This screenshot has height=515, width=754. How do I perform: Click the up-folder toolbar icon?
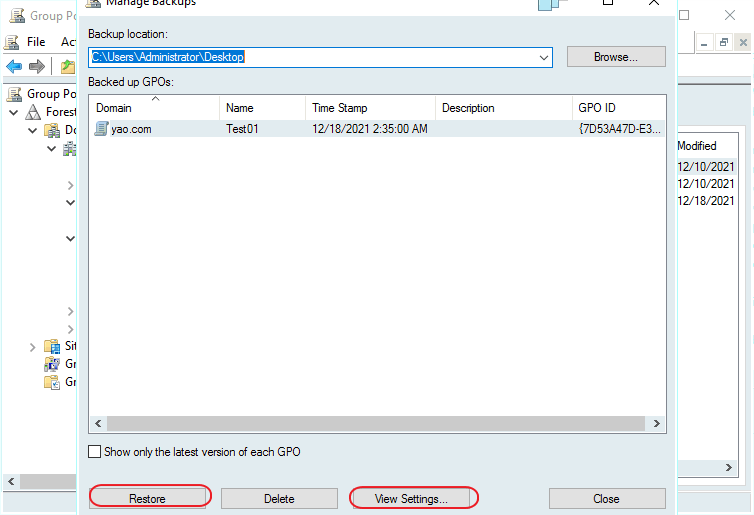coord(66,66)
